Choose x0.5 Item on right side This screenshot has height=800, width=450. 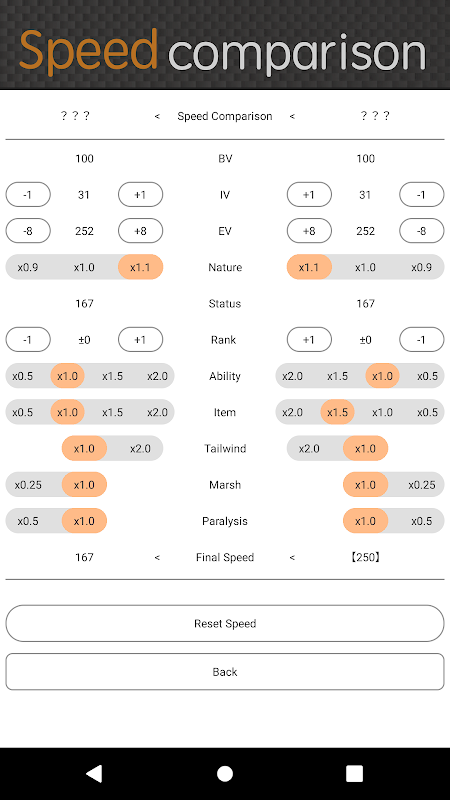click(428, 412)
